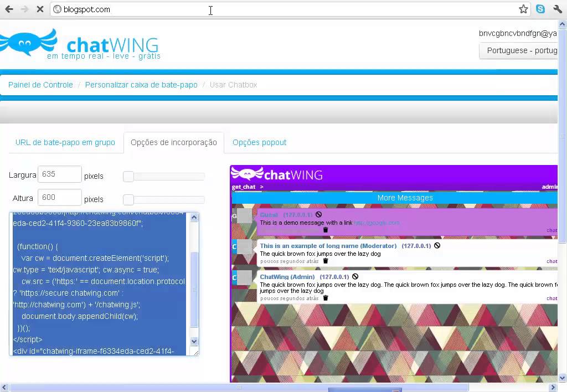Click the browser back arrow
Screen dimensions: 567x392
pyautogui.click(x=9, y=9)
